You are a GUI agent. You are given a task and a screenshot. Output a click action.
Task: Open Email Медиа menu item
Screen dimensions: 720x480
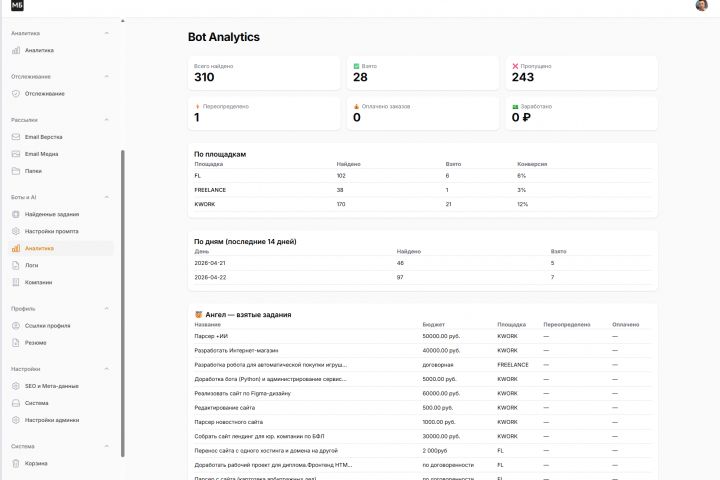click(x=42, y=154)
